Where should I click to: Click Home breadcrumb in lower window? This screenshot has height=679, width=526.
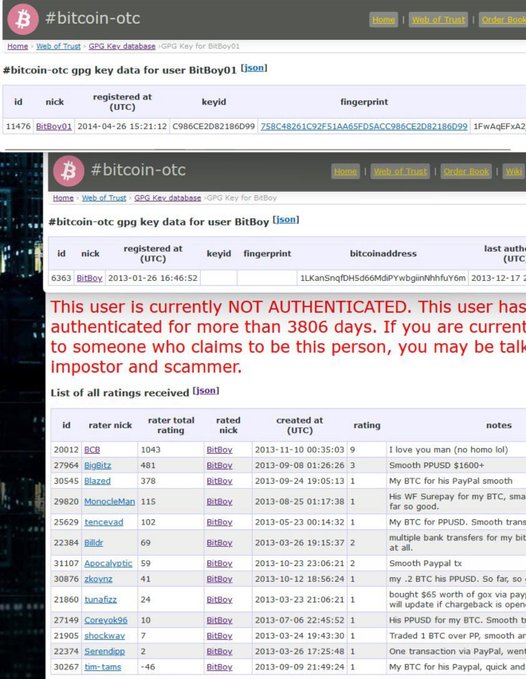[63, 198]
